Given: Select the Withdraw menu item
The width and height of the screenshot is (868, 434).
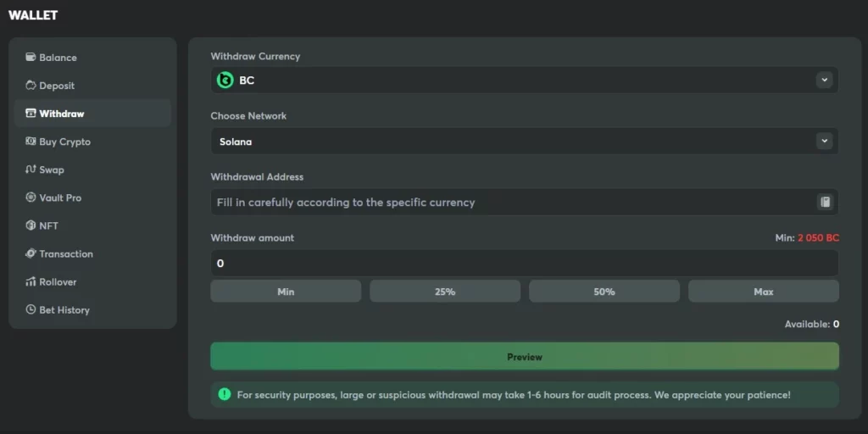Looking at the screenshot, I should pos(61,114).
